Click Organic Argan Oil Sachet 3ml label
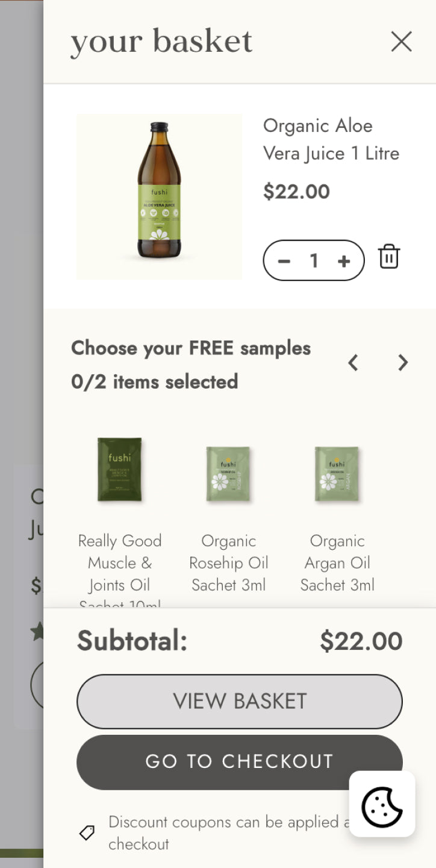The height and width of the screenshot is (868, 436). pyautogui.click(x=337, y=563)
